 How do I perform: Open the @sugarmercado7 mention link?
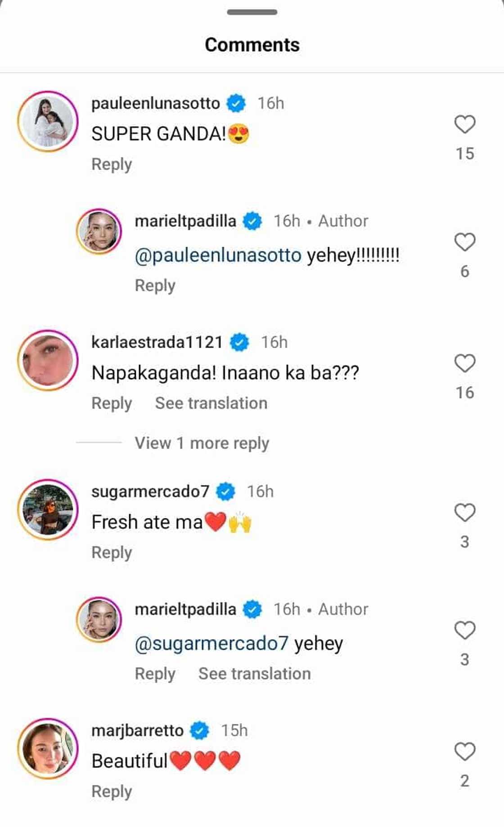[x=211, y=644]
